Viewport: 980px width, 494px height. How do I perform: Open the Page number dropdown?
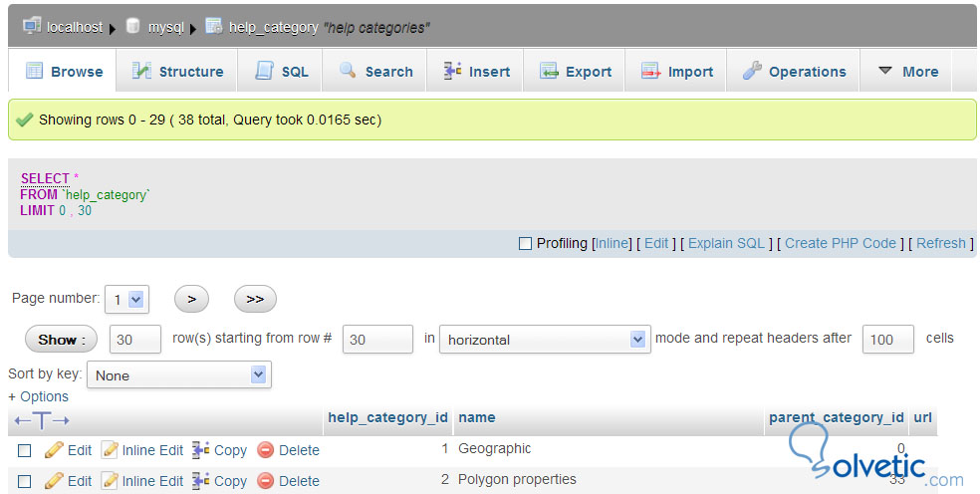[126, 299]
